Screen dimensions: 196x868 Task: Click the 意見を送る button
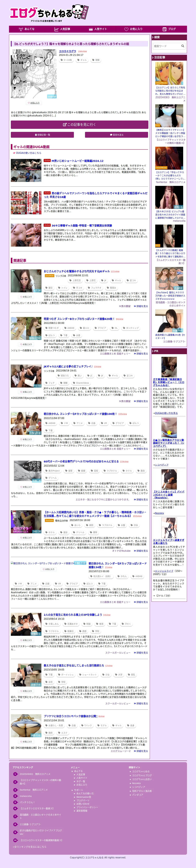(x=117, y=135)
